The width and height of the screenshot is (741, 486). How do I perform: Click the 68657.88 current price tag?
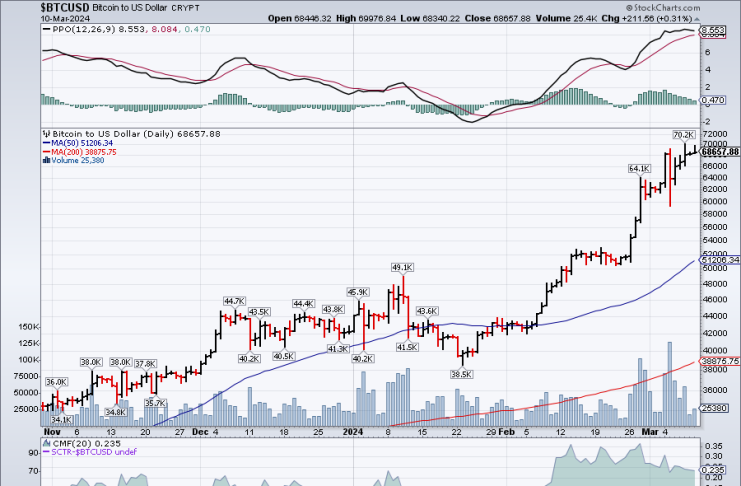coord(720,152)
